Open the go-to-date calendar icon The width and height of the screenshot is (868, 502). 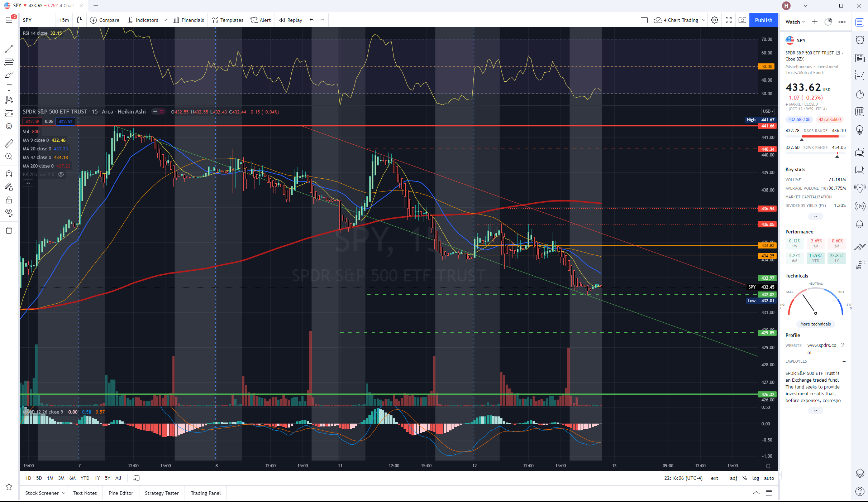(x=137, y=478)
